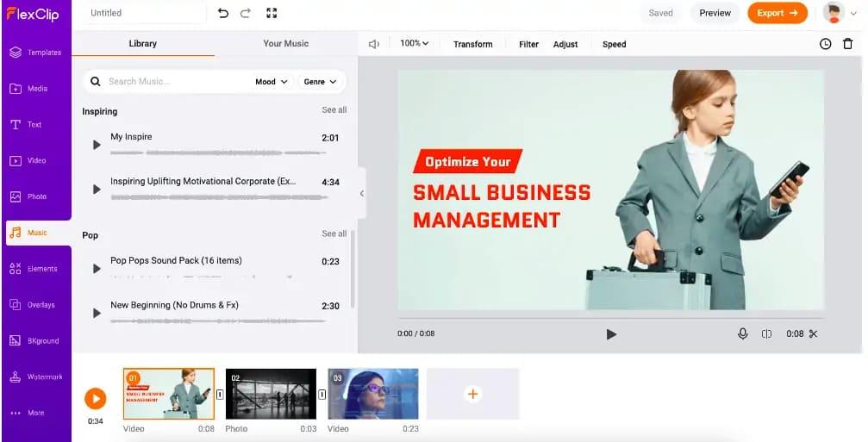Open the Templates sidebar panel
This screenshot has width=868, height=442.
click(x=36, y=53)
